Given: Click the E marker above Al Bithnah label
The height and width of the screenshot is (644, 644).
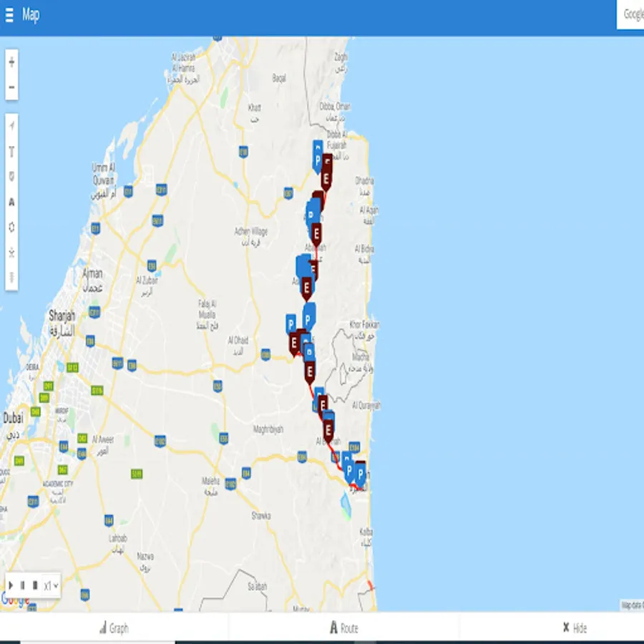Looking at the screenshot, I should tap(328, 430).
